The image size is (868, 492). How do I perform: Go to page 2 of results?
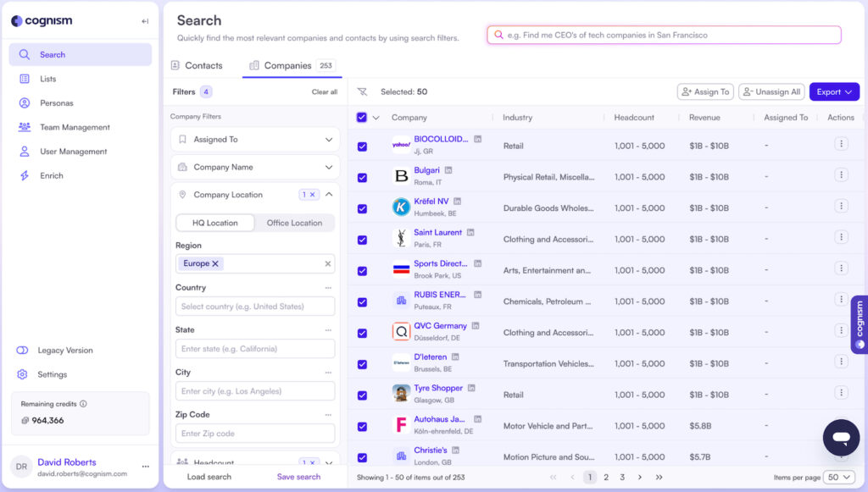606,477
